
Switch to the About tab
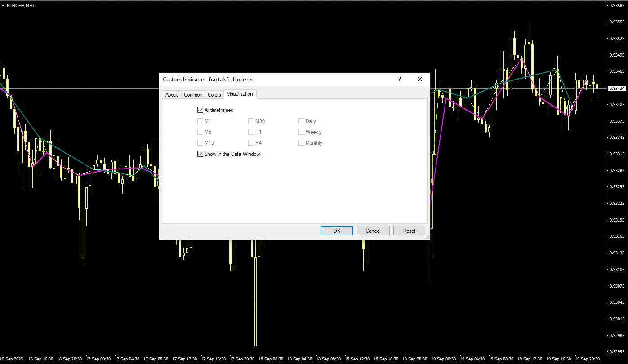pyautogui.click(x=171, y=95)
